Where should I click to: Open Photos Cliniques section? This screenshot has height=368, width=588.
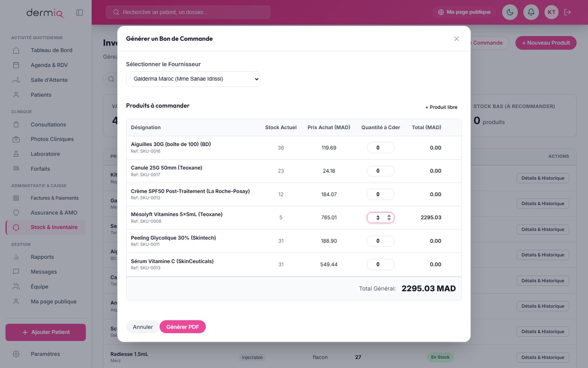[x=45, y=139]
